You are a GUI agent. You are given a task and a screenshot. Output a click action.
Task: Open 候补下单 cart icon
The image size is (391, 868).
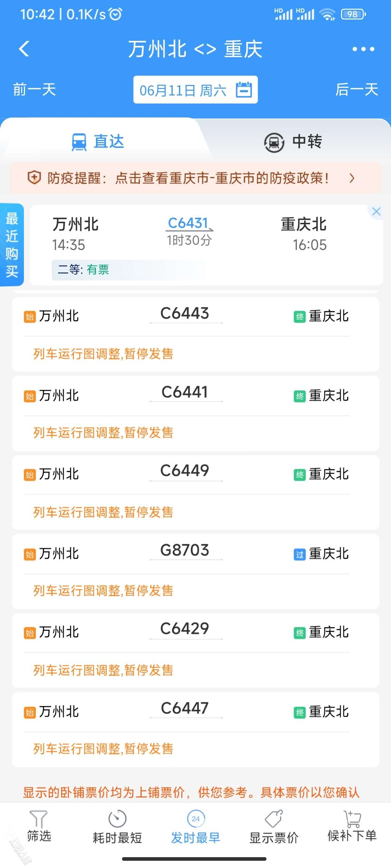point(352,819)
